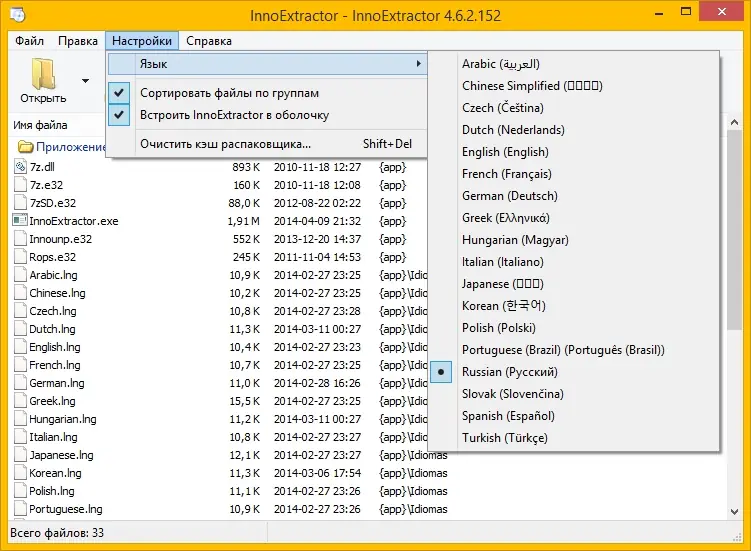Select Russian (Русский) language radio option
The height and width of the screenshot is (551, 751).
point(441,372)
